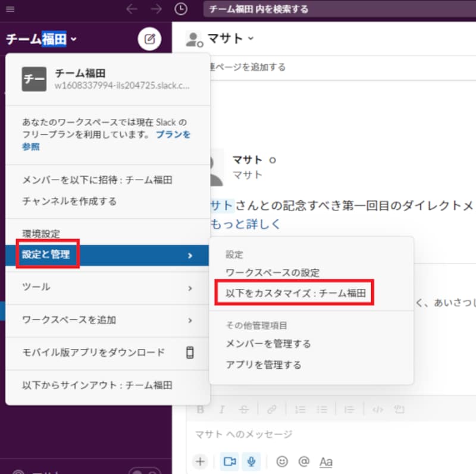This screenshot has width=476, height=474.
Task: Expand the ワークスペースを追加 submenu
Action: point(107,320)
